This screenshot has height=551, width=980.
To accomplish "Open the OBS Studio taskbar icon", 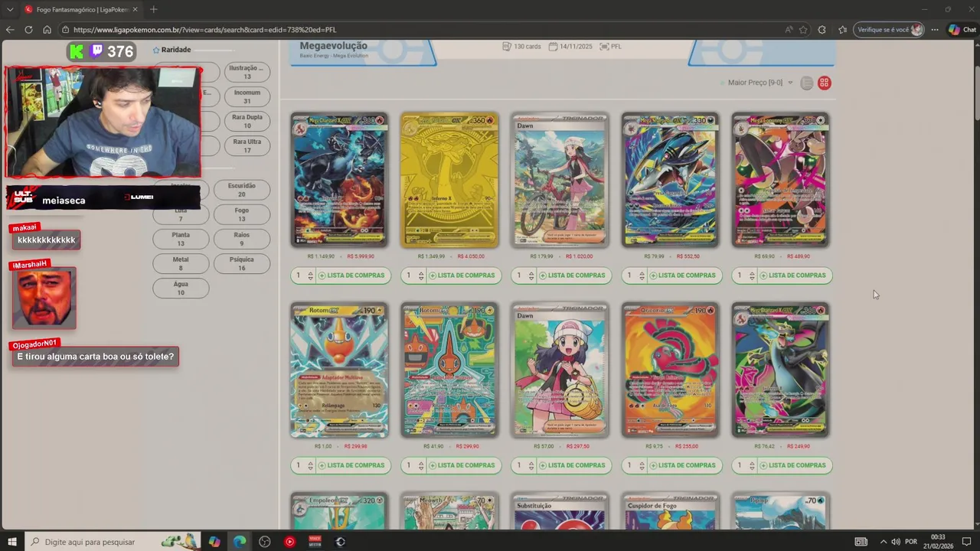I will click(x=265, y=542).
